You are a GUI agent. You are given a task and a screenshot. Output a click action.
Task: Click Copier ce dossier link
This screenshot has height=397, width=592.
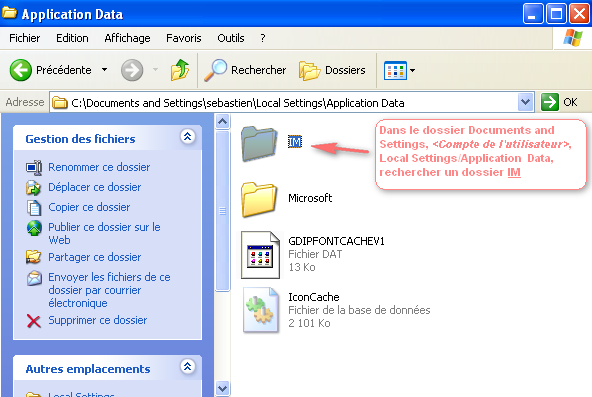click(89, 207)
